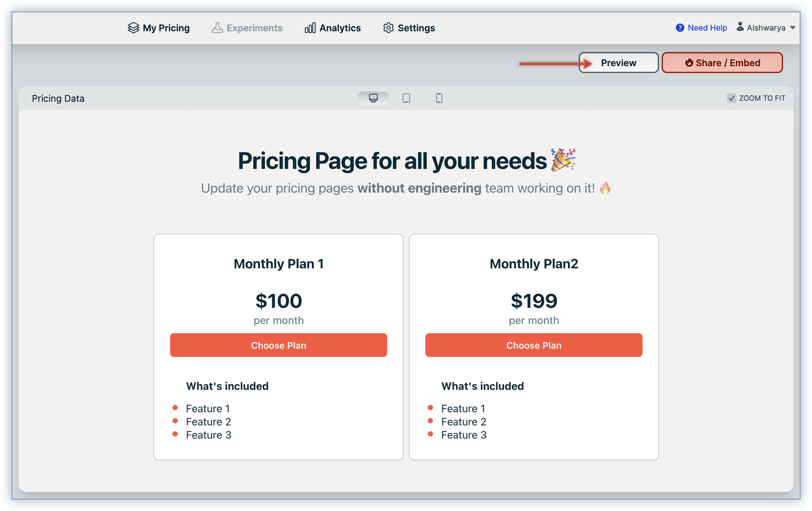Viewport: 812px width, 511px height.
Task: Click the Pricing Data label
Action: [58, 98]
